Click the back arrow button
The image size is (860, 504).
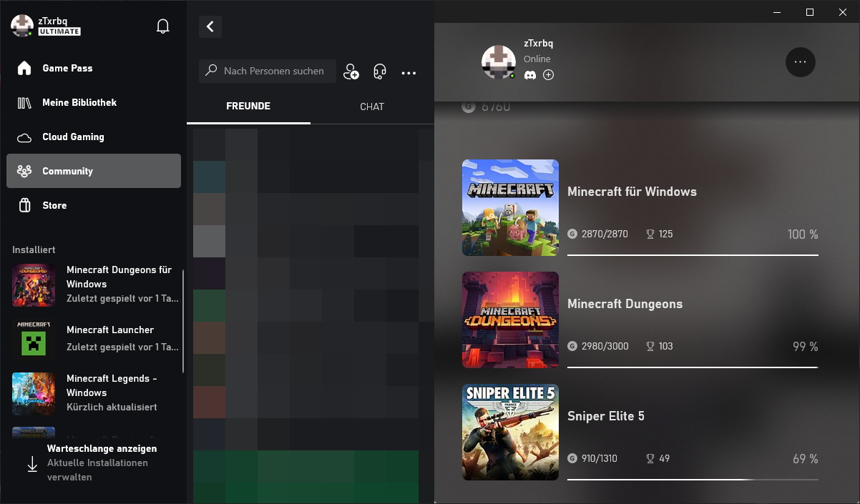(210, 26)
